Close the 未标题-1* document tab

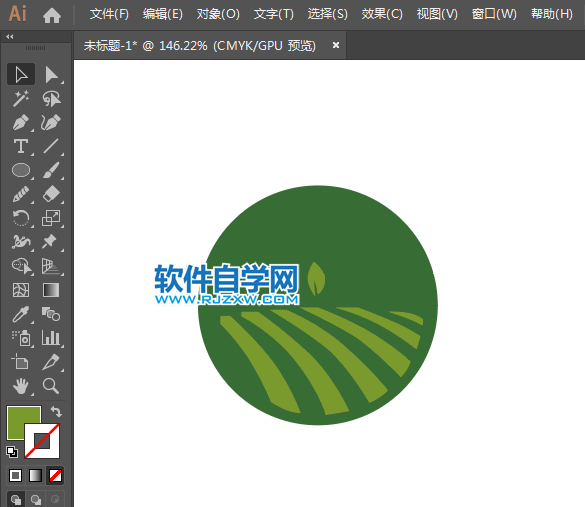click(336, 45)
